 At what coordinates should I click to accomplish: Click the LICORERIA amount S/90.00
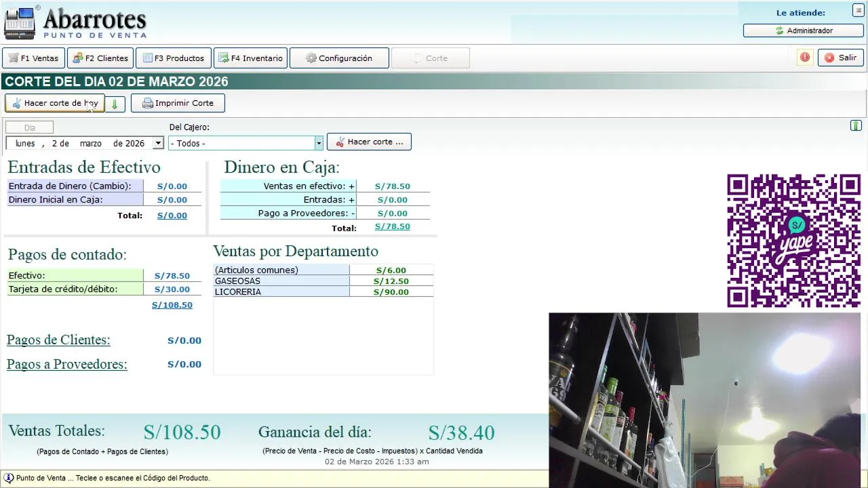click(x=391, y=292)
